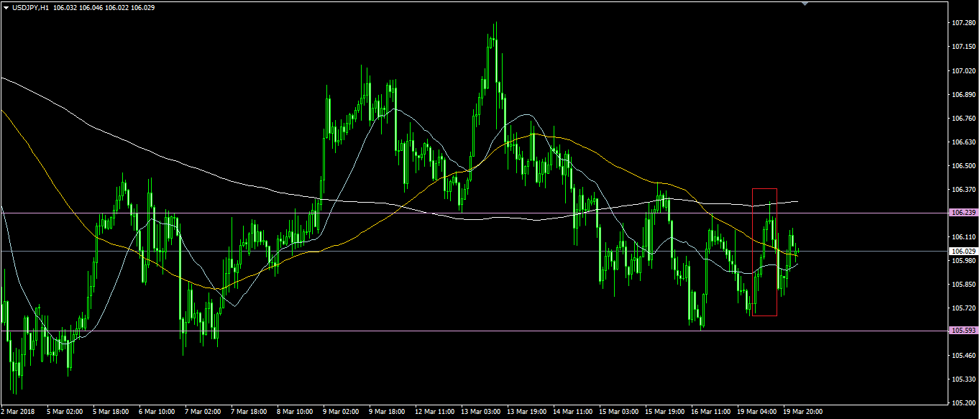Click the 105.980 price scale label
This screenshot has height=419, width=980.
pos(963,260)
